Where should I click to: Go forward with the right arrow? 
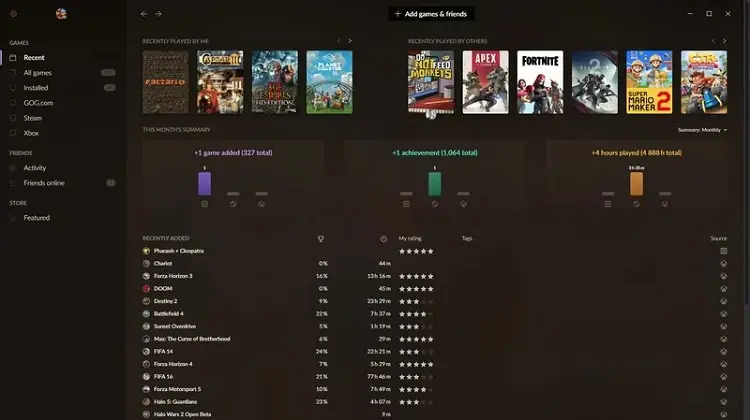point(158,14)
